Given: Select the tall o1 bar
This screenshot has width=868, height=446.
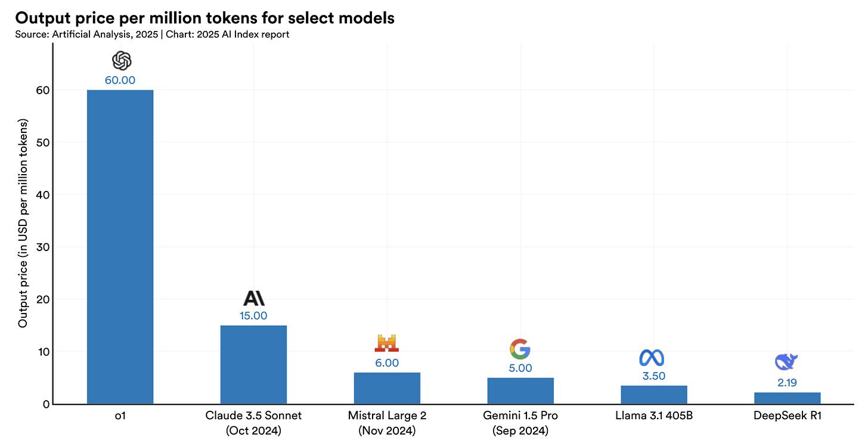Looking at the screenshot, I should coord(120,247).
